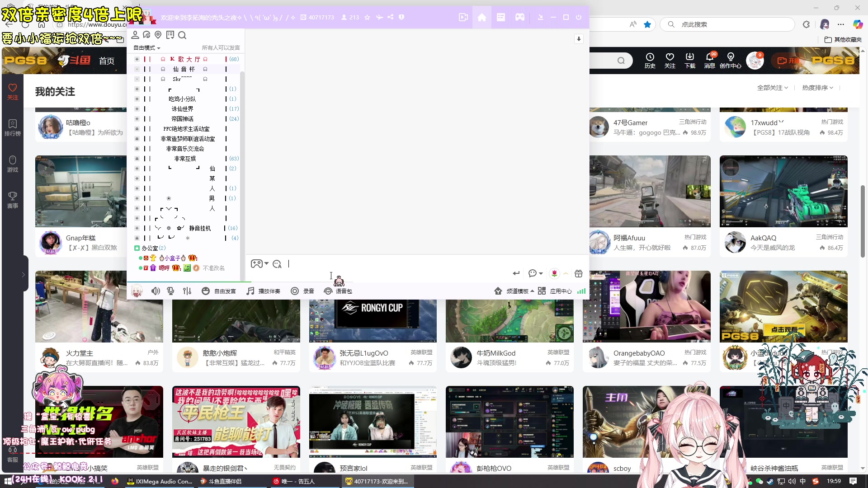Image resolution: width=868 pixels, height=488 pixels.
Task: Open Douyu 历史 history icon
Action: [650, 60]
